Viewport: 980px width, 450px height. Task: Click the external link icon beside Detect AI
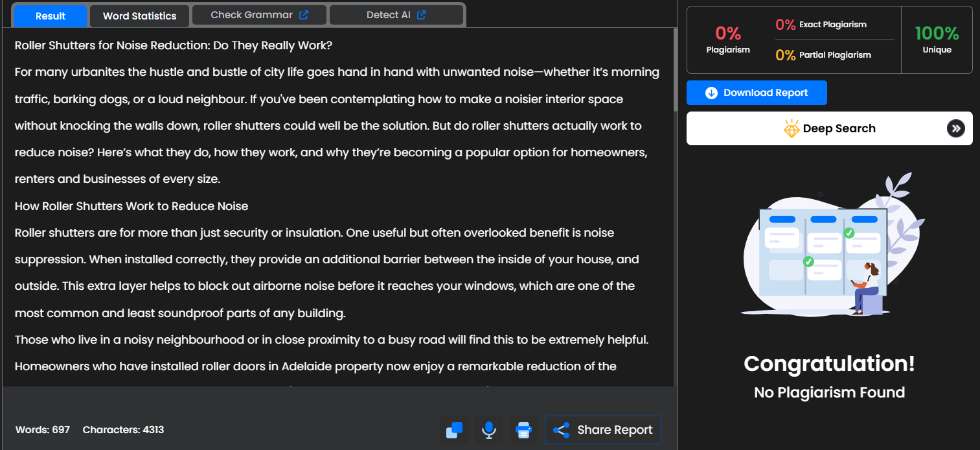coord(421,15)
